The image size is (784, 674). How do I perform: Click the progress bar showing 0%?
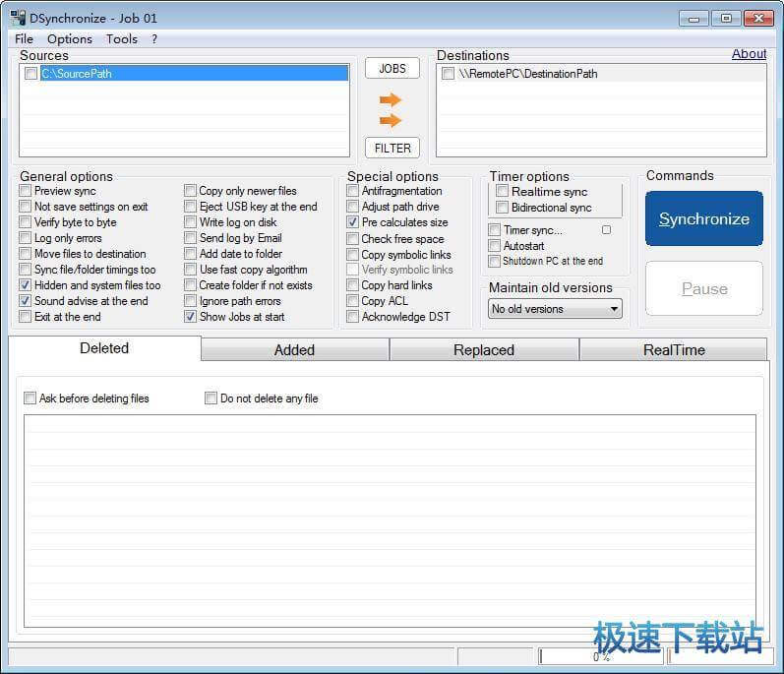coord(601,656)
